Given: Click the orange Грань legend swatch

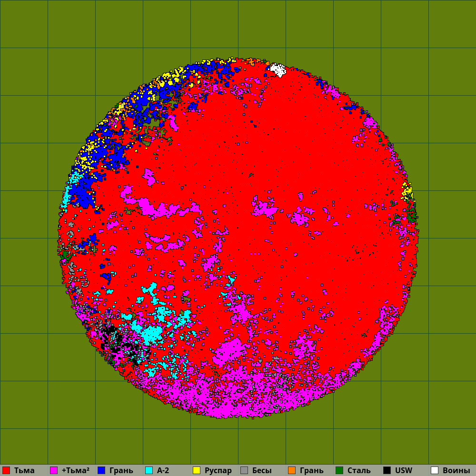Looking at the screenshot, I should 292,470.
